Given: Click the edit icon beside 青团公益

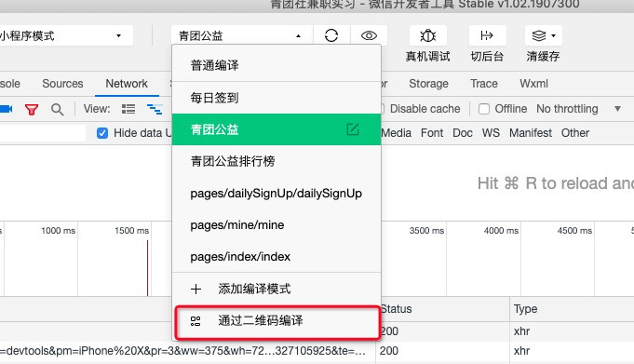Looking at the screenshot, I should pyautogui.click(x=353, y=129).
